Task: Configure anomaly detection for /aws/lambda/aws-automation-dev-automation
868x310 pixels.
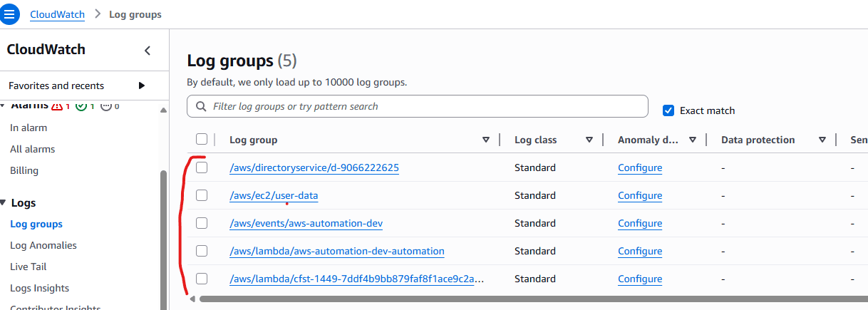Action: (640, 252)
